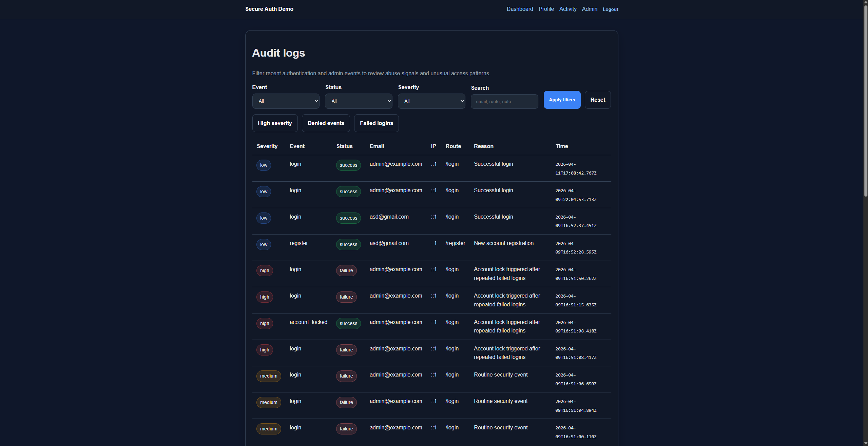The image size is (868, 446).
Task: Apply the Denied events quick filter
Action: 325,123
